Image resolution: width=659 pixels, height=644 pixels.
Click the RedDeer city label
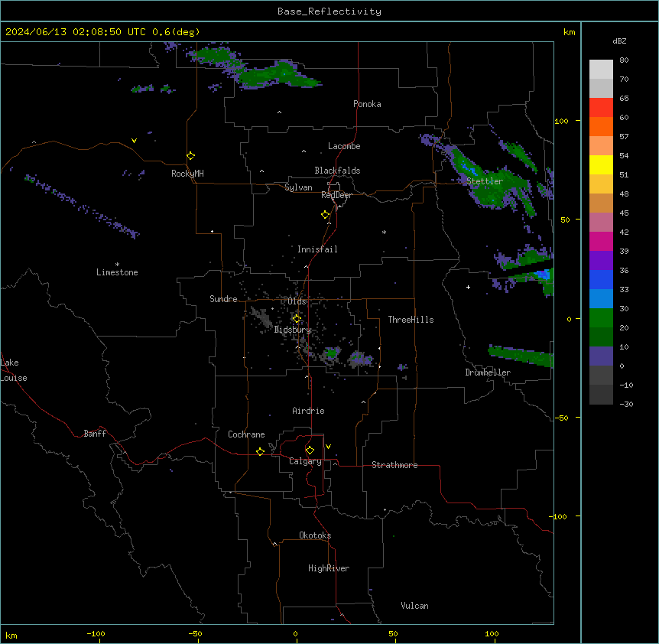(x=336, y=195)
